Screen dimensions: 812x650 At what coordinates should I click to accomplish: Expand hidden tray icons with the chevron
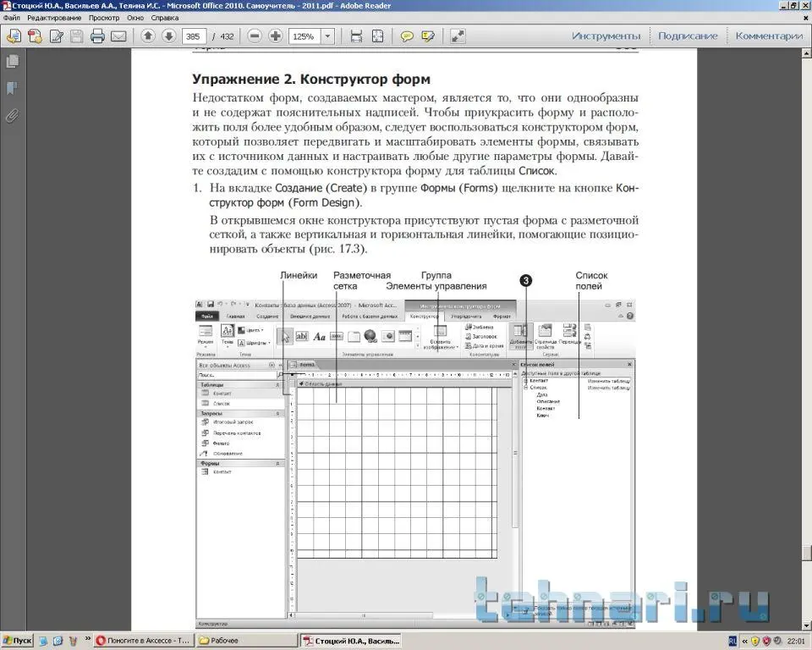click(x=744, y=642)
